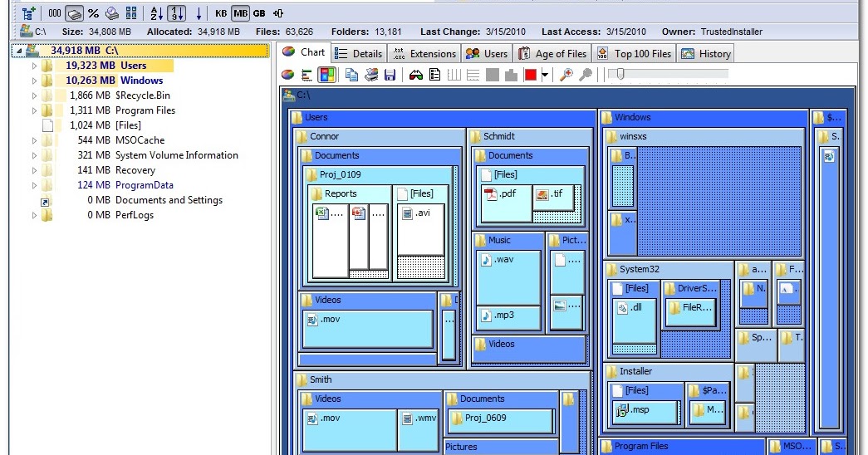868x455 pixels.
Task: Zoom in with the magnifier plus icon
Action: 566,75
